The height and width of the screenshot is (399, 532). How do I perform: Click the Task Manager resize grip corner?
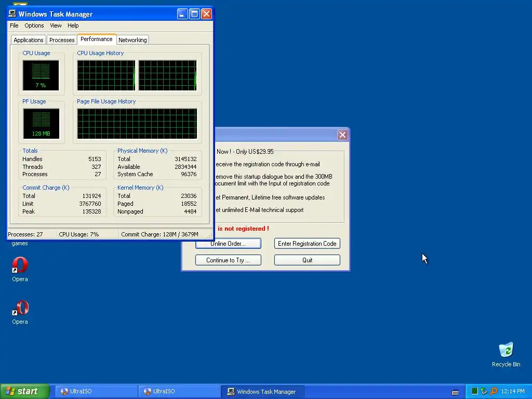pyautogui.click(x=210, y=236)
